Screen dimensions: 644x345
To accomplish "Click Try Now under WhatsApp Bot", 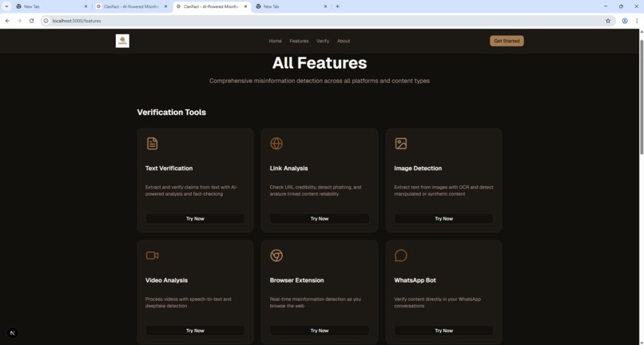I will [x=444, y=331].
